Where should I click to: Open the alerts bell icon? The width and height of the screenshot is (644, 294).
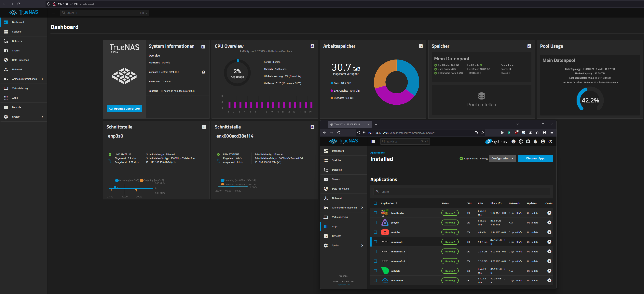(535, 141)
